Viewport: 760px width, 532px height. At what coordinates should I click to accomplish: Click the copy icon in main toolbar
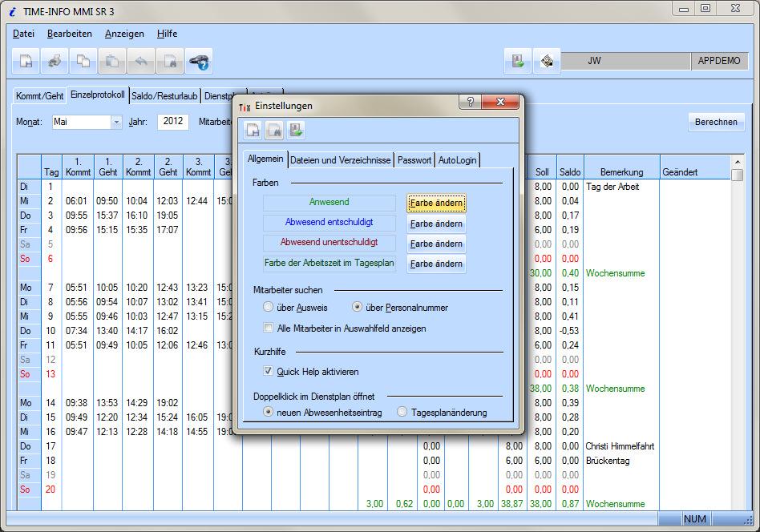83,61
